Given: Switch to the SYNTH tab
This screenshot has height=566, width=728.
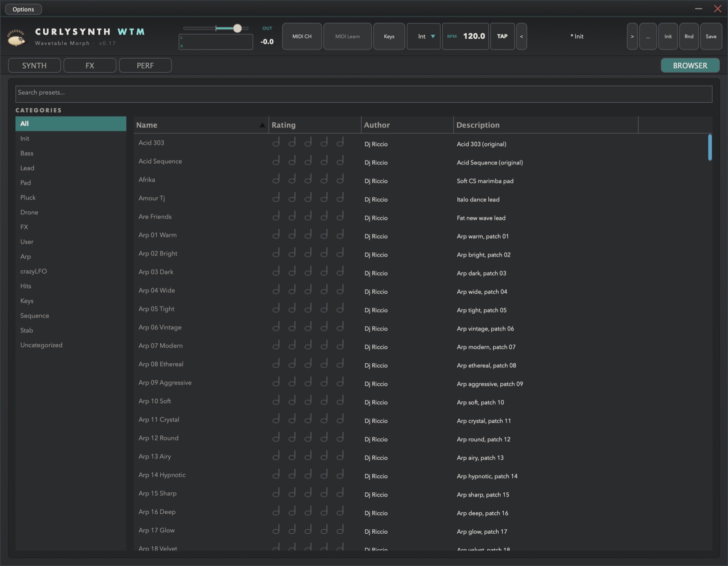Looking at the screenshot, I should pyautogui.click(x=34, y=65).
